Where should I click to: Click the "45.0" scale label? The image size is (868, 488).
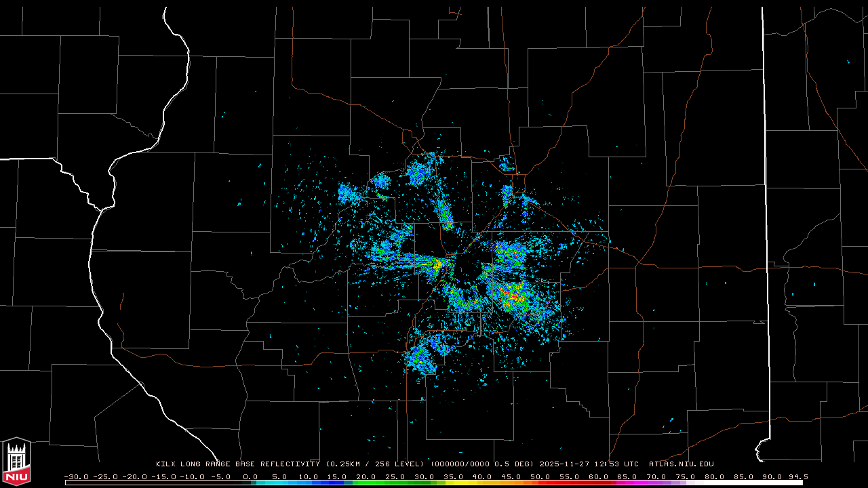511,476
